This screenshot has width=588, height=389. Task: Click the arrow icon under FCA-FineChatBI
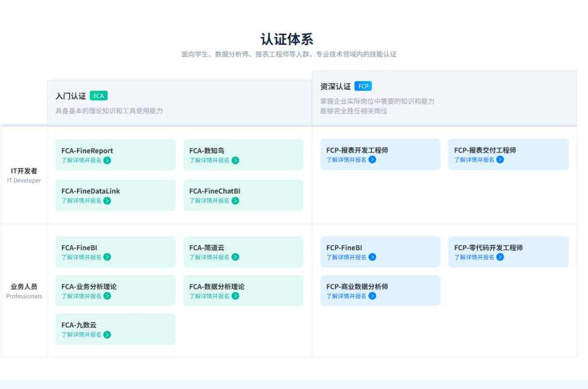coord(235,201)
